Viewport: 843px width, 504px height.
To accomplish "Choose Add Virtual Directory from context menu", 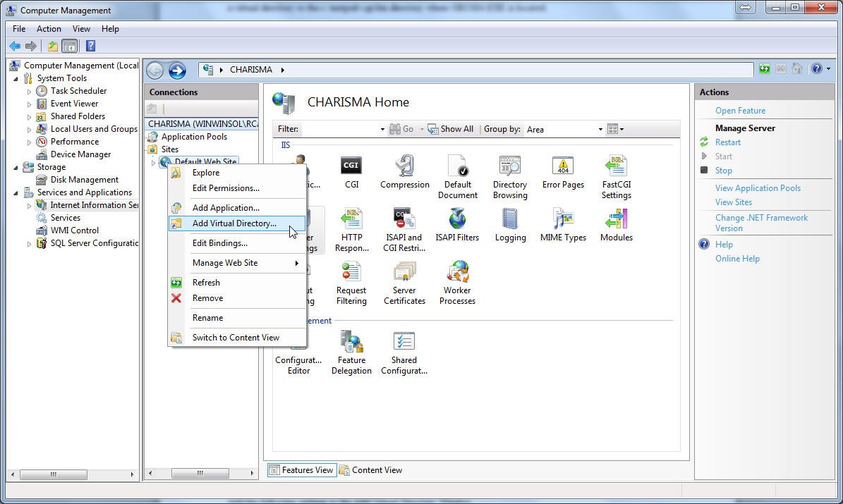I will 236,223.
